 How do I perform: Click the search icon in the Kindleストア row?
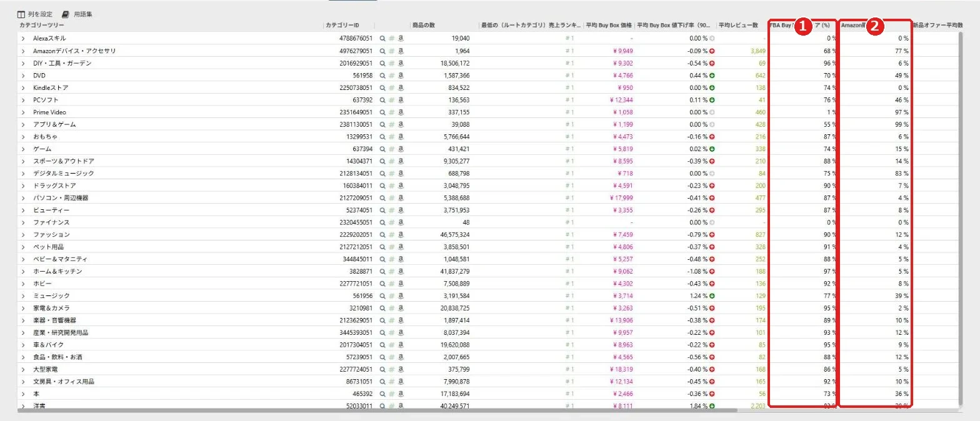tap(382, 87)
